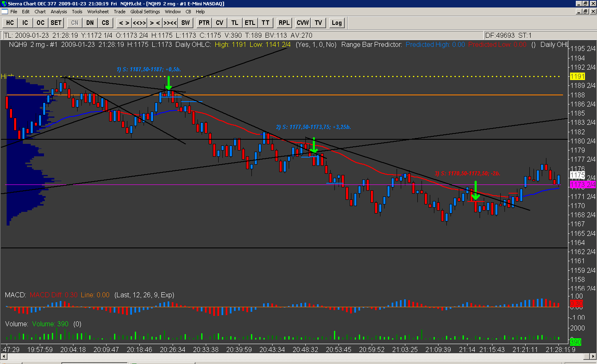Open the Window menu

coord(173,12)
